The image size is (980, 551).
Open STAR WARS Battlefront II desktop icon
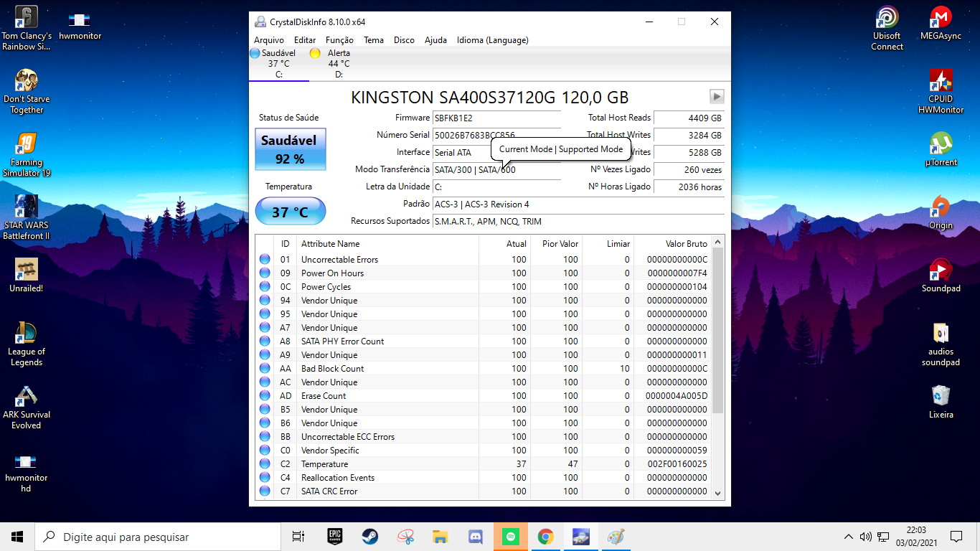pyautogui.click(x=27, y=218)
